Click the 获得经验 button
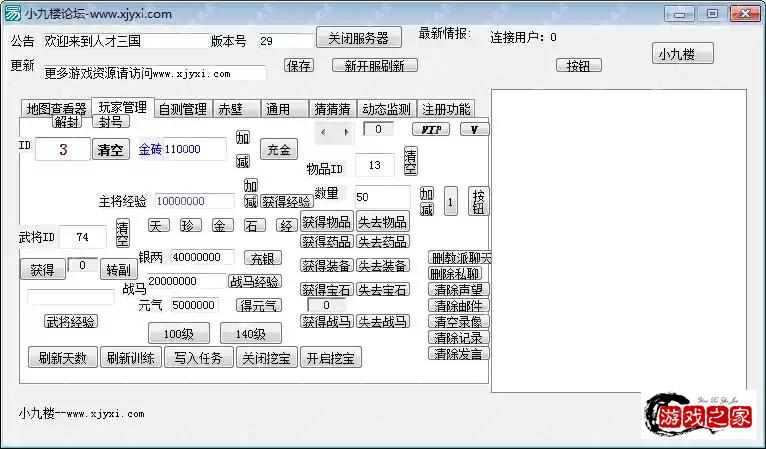Screen dimensions: 766x449 coord(286,201)
